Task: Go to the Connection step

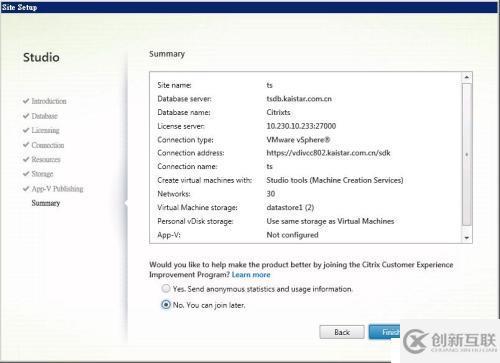Action: (48, 145)
